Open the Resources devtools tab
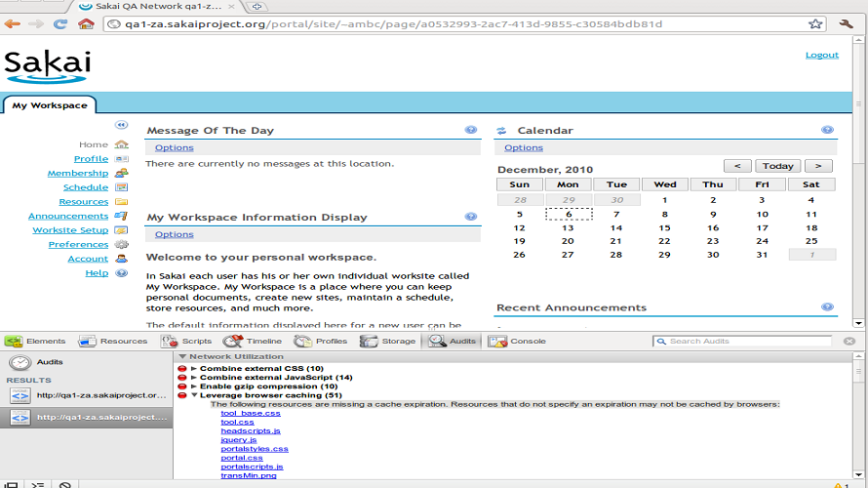Screen dimensions: 868x488 [113, 341]
